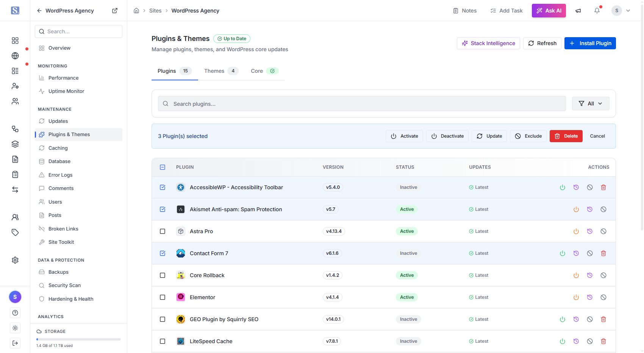This screenshot has width=644, height=353.
Task: Click the sidebar Search field
Action: [x=78, y=31]
